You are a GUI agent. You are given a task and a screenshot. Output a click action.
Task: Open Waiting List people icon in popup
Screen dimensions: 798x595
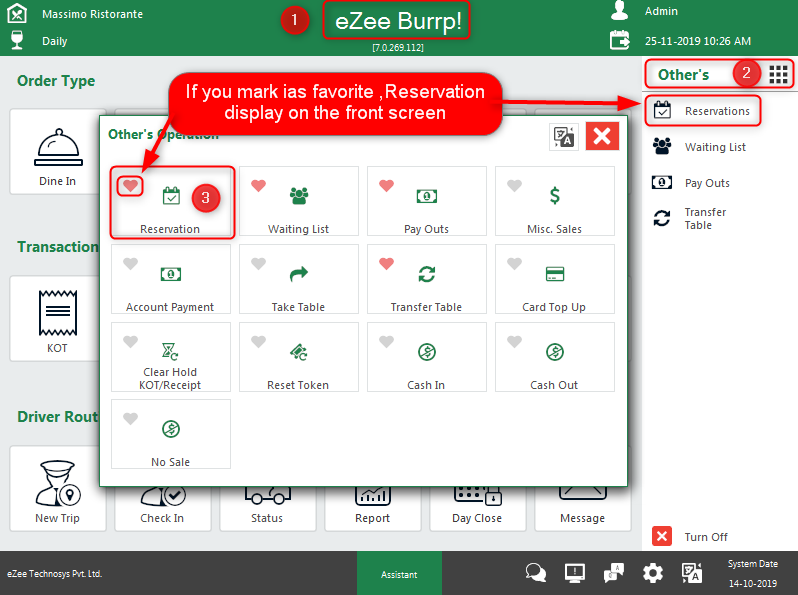pyautogui.click(x=299, y=196)
